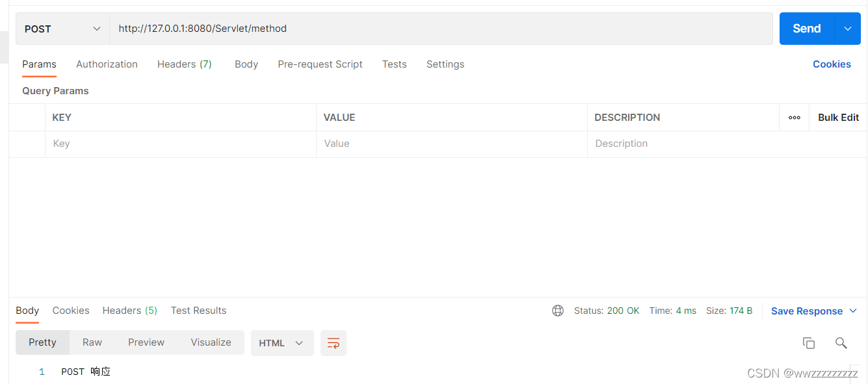Select the Pretty view

42,342
